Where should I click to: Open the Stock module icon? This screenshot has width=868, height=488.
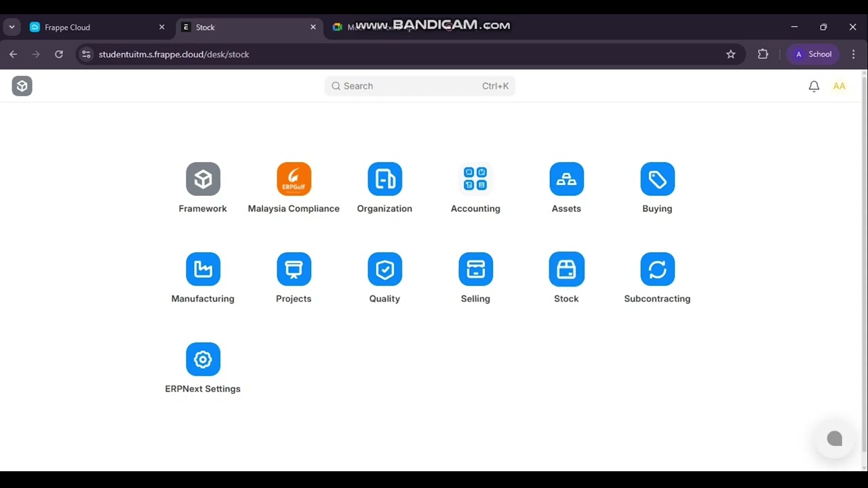click(566, 269)
